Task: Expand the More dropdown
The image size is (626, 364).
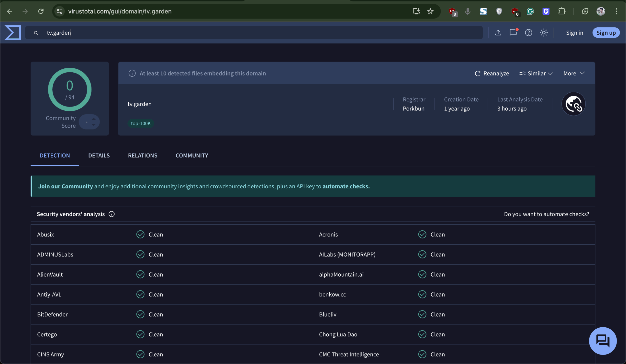Action: click(574, 73)
